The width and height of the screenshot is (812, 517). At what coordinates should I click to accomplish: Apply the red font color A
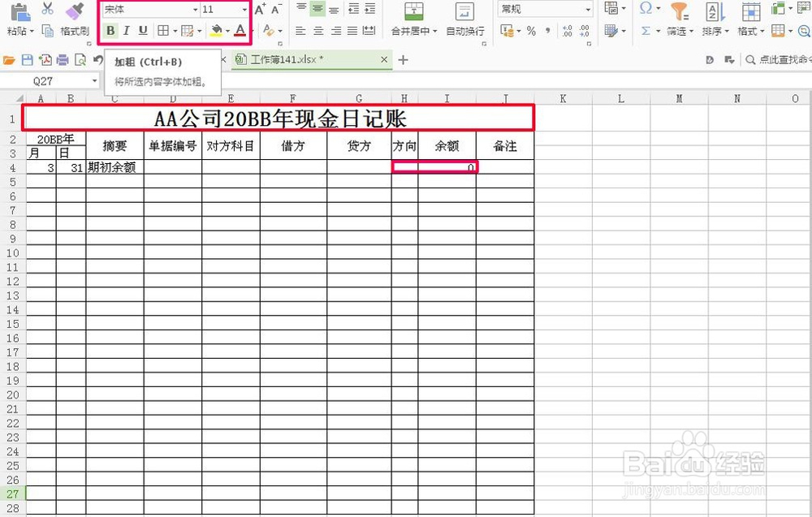tap(240, 31)
